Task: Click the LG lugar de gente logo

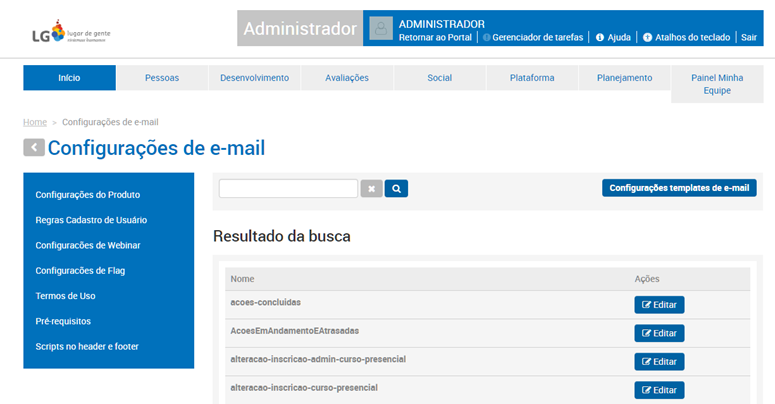Action: click(x=71, y=32)
